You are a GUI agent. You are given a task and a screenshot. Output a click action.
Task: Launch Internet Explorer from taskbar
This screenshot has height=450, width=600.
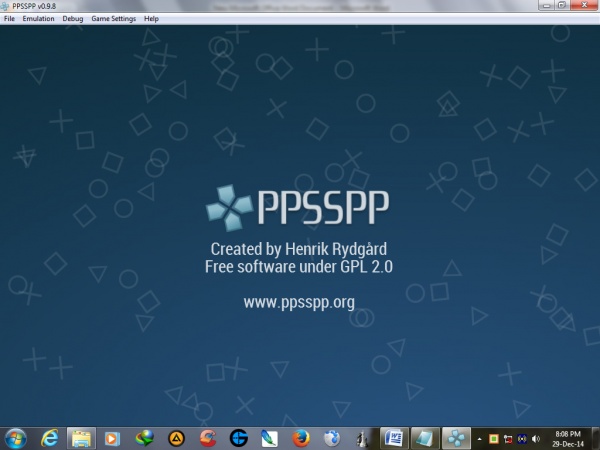pos(50,439)
